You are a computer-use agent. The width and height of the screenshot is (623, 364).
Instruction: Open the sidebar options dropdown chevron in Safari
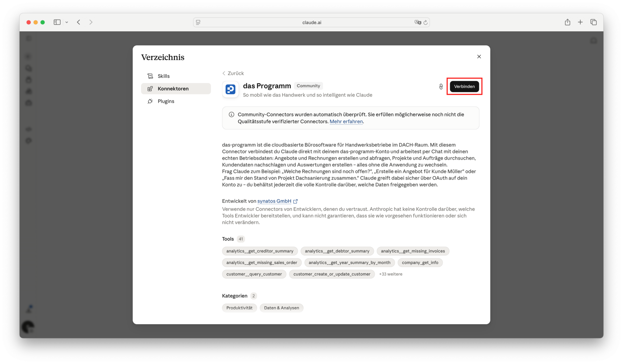(67, 22)
